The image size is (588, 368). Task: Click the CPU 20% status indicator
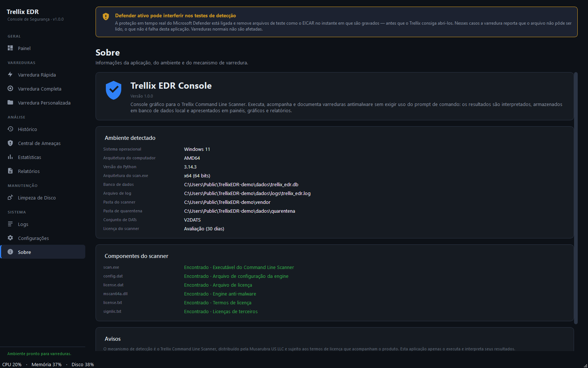(12, 364)
